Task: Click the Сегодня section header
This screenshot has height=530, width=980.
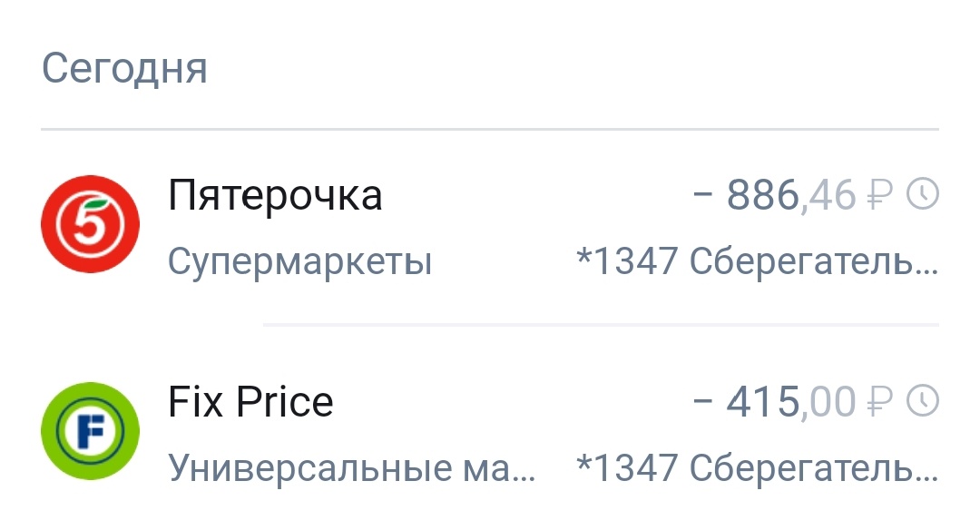Action: [x=125, y=66]
